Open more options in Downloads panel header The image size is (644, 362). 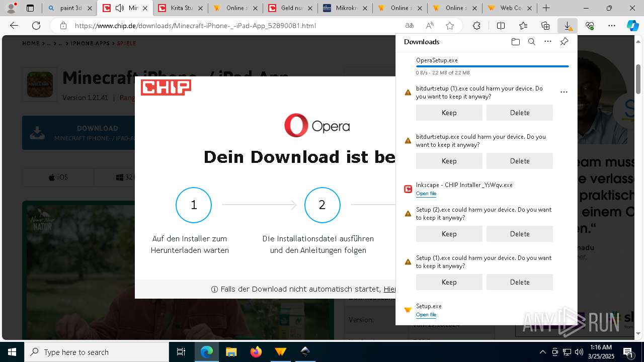pyautogui.click(x=548, y=42)
